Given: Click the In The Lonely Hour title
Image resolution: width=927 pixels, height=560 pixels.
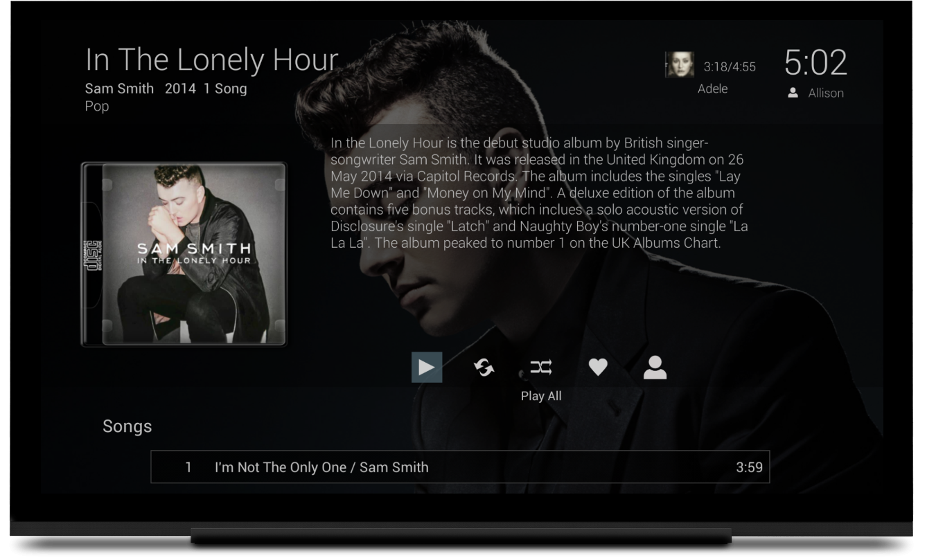Looking at the screenshot, I should pyautogui.click(x=212, y=60).
